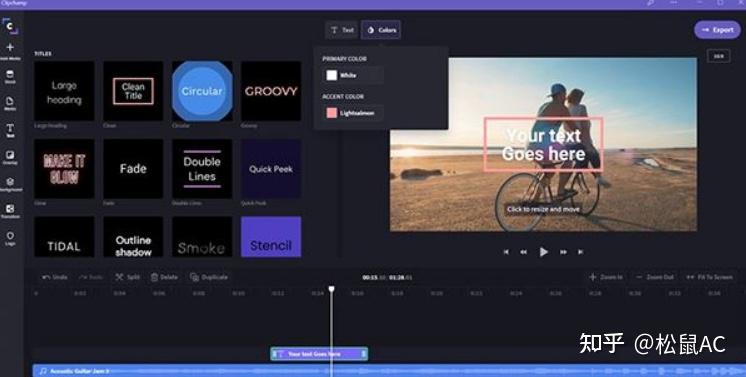Zoom in on the timeline
The width and height of the screenshot is (746, 377).
click(606, 277)
